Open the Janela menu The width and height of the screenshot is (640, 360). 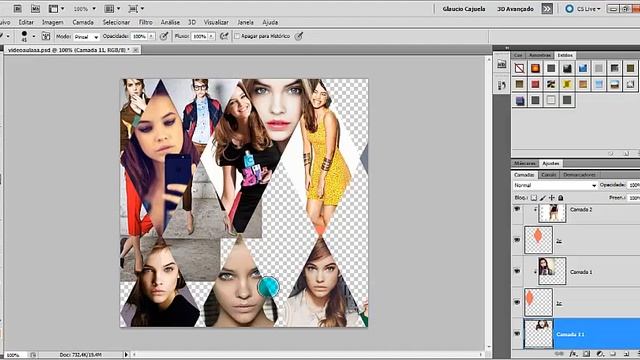245,22
